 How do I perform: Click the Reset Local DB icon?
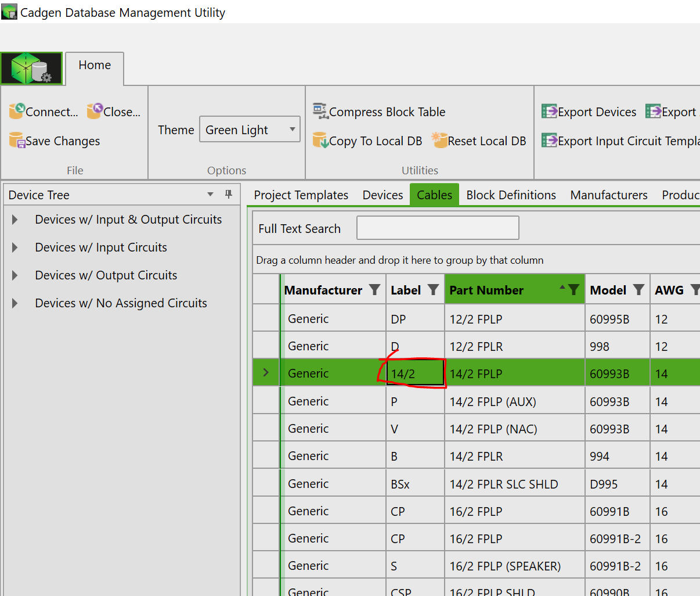439,140
